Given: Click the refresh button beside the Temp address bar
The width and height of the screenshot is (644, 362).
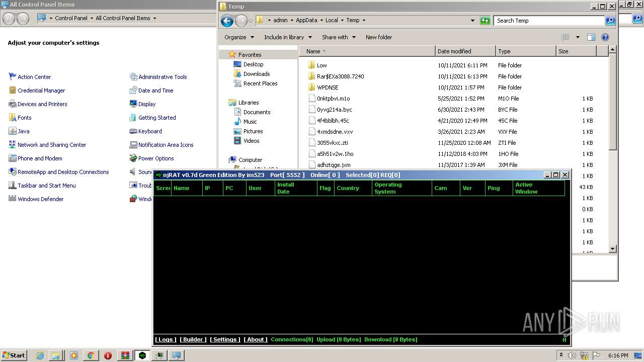Looking at the screenshot, I should 485,21.
